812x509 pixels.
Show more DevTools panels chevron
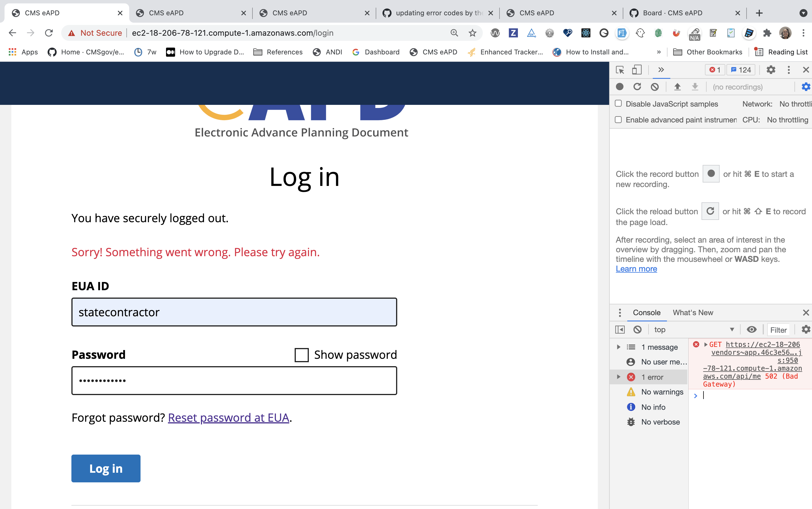[661, 70]
